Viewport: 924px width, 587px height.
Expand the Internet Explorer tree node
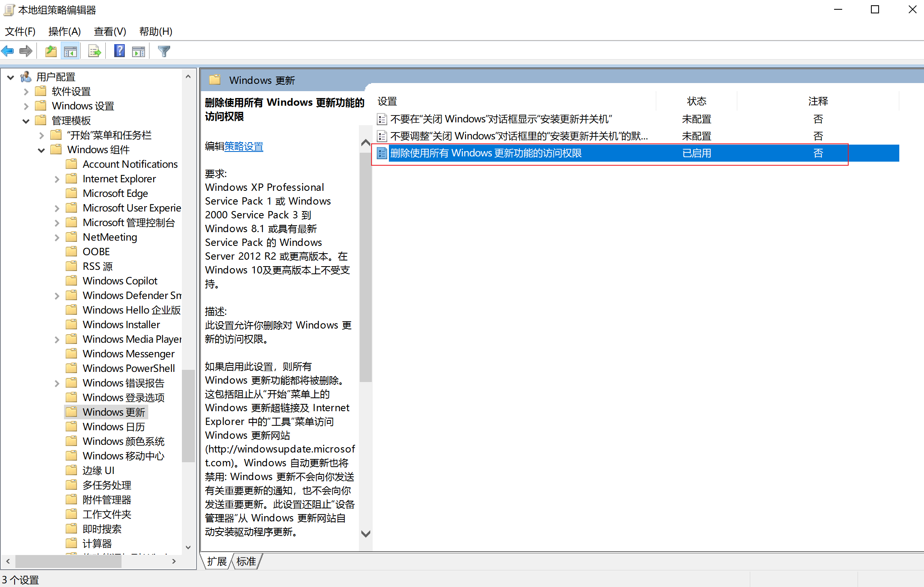pyautogui.click(x=57, y=179)
